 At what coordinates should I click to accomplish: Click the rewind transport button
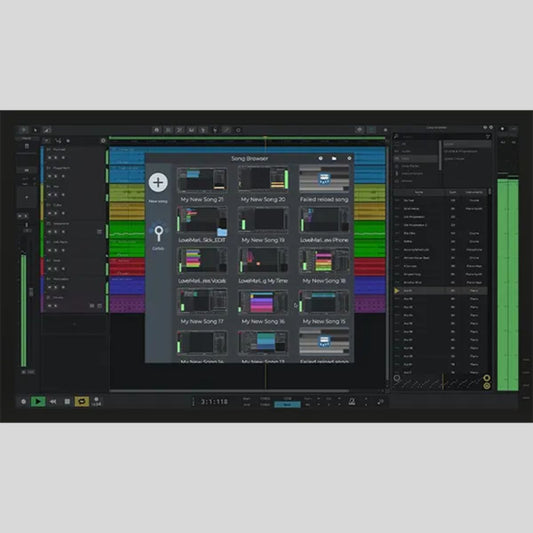[x=53, y=401]
